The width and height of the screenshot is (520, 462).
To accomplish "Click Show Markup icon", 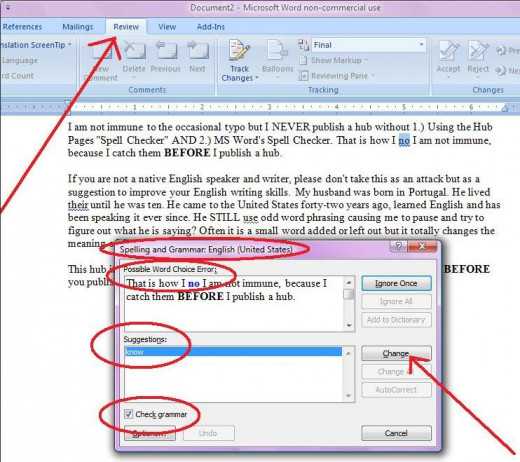I will pyautogui.click(x=303, y=60).
